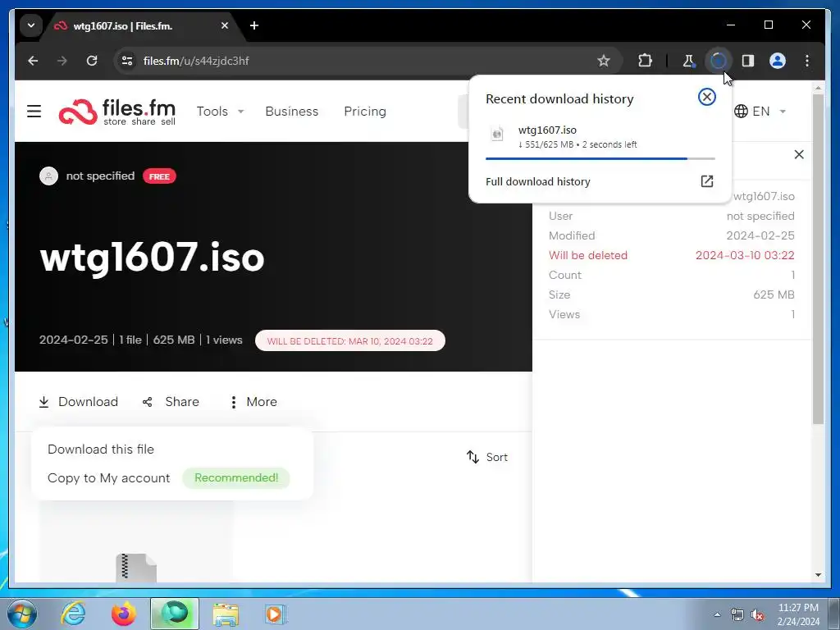The height and width of the screenshot is (630, 840).
Task: Open the Business menu item
Action: pyautogui.click(x=291, y=112)
